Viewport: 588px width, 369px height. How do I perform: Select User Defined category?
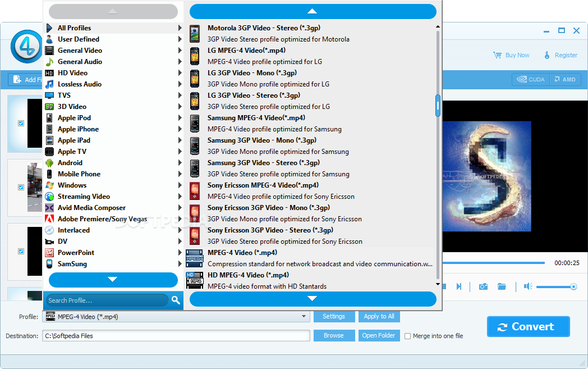[x=113, y=39]
